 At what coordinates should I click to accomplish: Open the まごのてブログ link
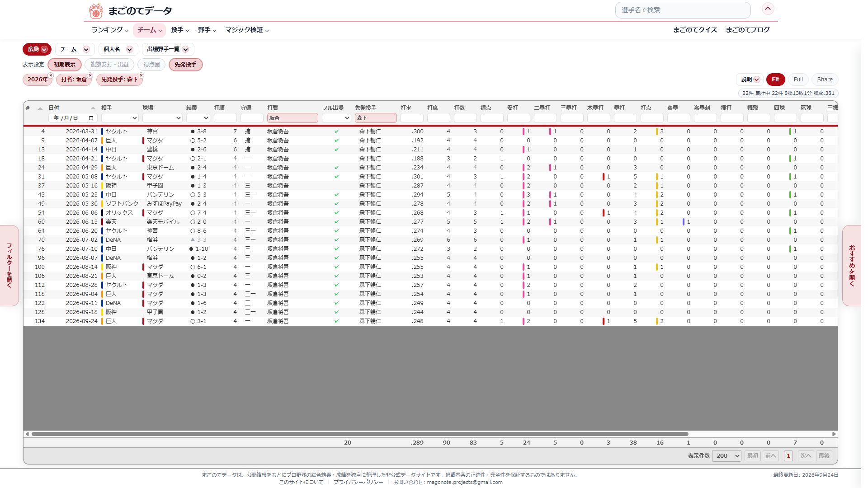pos(748,30)
